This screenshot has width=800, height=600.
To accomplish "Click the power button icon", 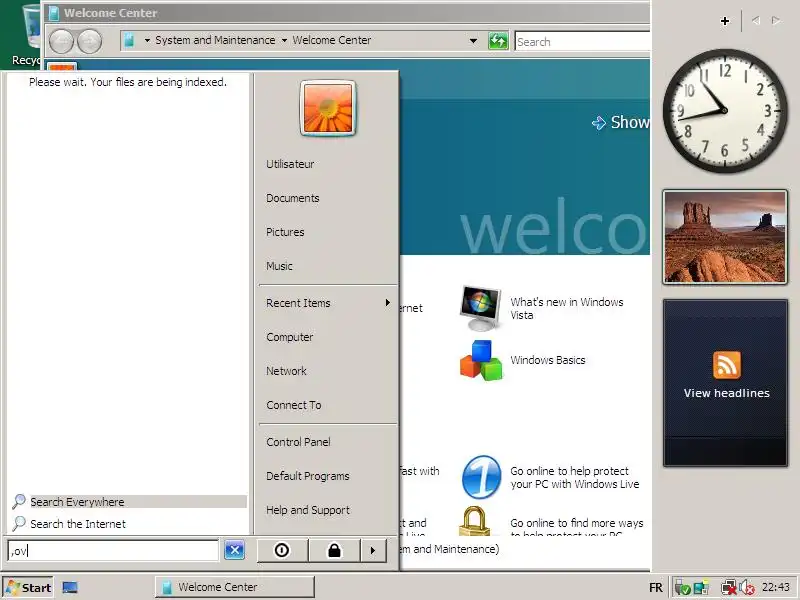I will click(x=282, y=551).
